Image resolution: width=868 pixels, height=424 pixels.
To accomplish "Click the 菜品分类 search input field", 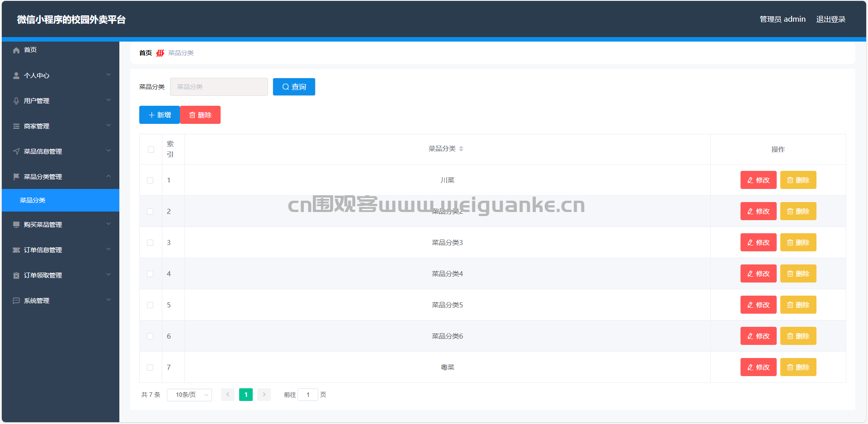I will click(219, 87).
